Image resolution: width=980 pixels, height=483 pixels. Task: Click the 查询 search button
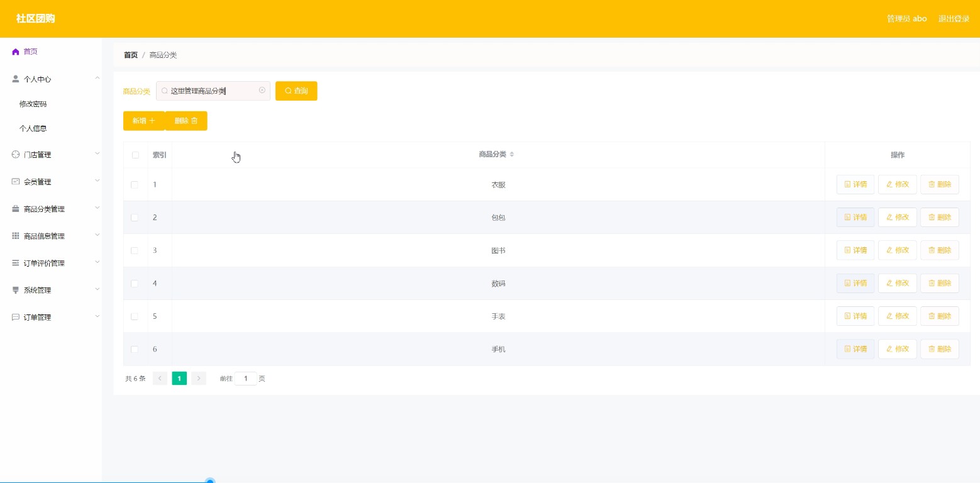pyautogui.click(x=296, y=91)
